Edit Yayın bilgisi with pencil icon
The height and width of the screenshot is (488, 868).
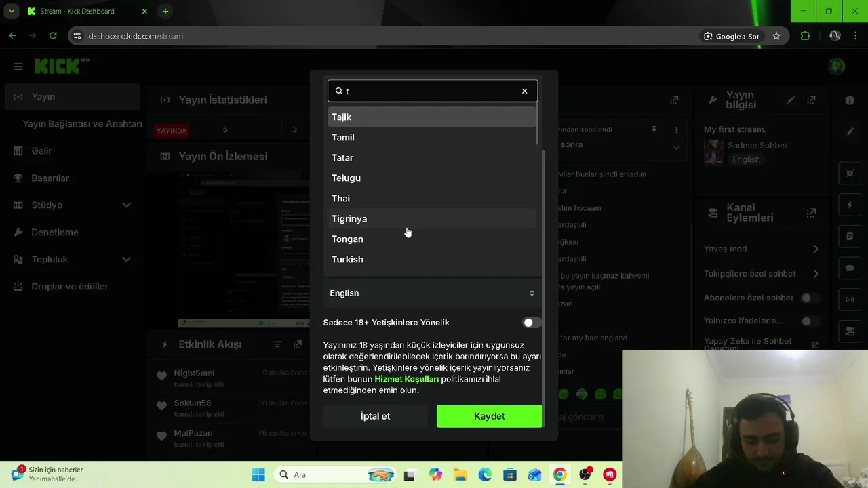pyautogui.click(x=791, y=100)
